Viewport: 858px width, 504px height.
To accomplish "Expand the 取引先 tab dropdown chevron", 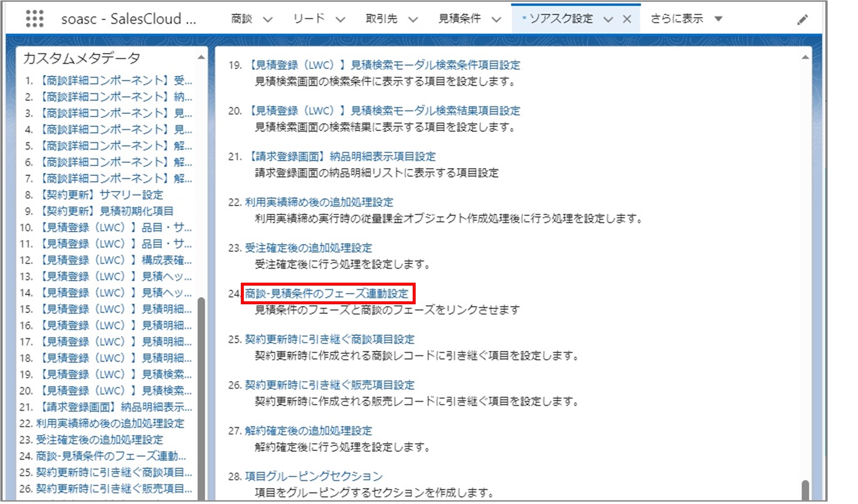I will [413, 19].
